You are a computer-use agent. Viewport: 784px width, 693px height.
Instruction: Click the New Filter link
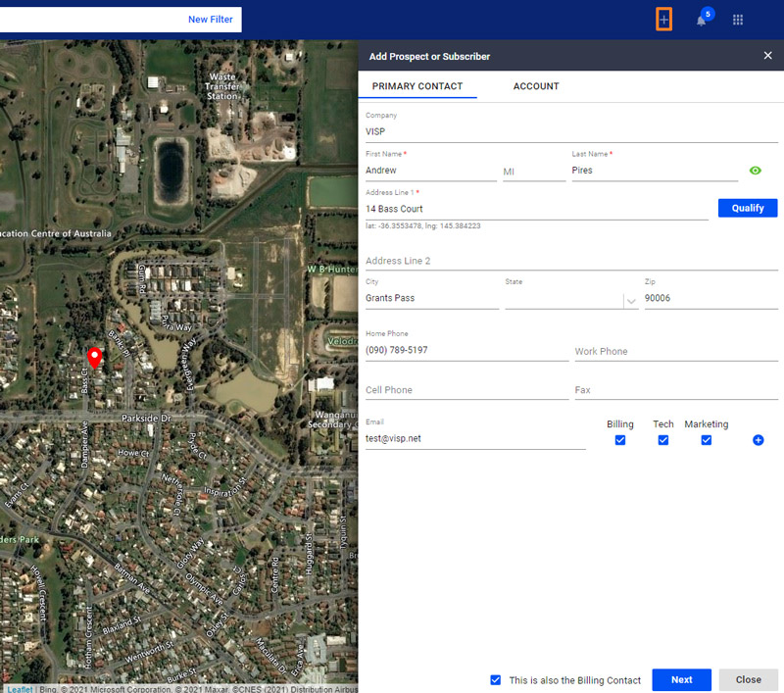pyautogui.click(x=210, y=20)
